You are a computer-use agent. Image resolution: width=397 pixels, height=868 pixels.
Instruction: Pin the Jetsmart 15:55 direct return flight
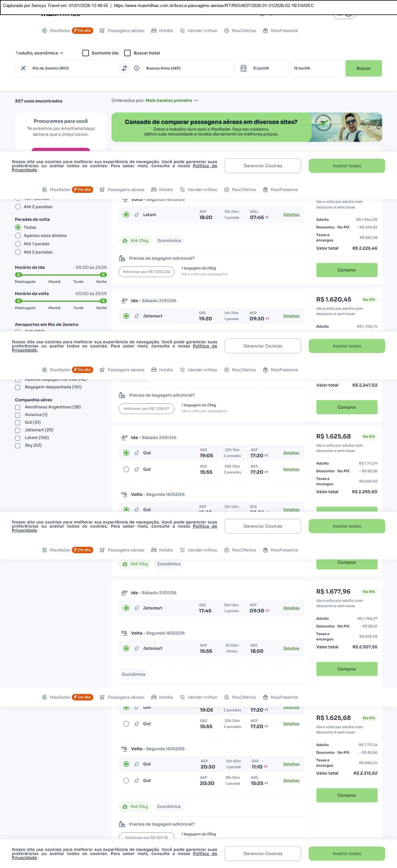pos(137,649)
